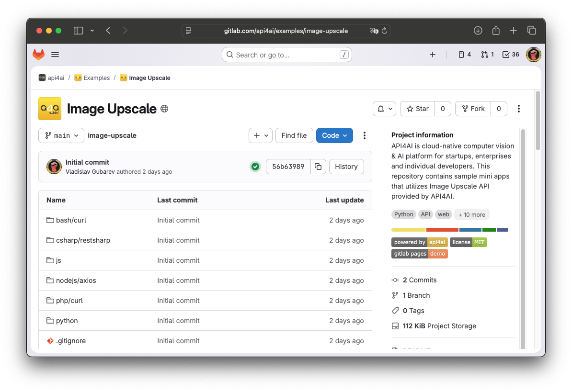The height and width of the screenshot is (392, 572).
Task: Click Safari share icon
Action: click(x=496, y=31)
